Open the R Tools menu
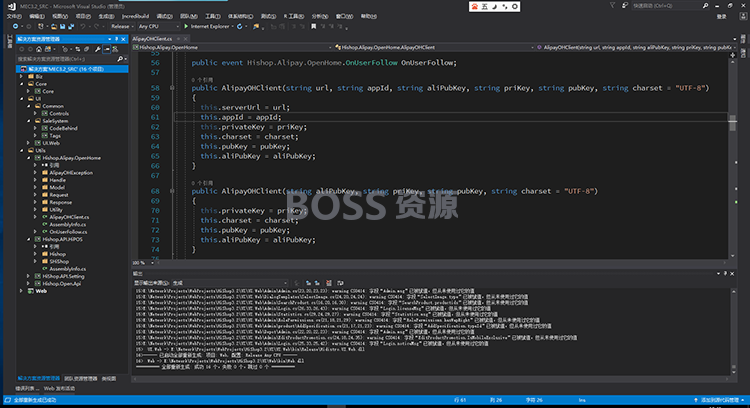This screenshot has width=750, height=408. point(294,16)
